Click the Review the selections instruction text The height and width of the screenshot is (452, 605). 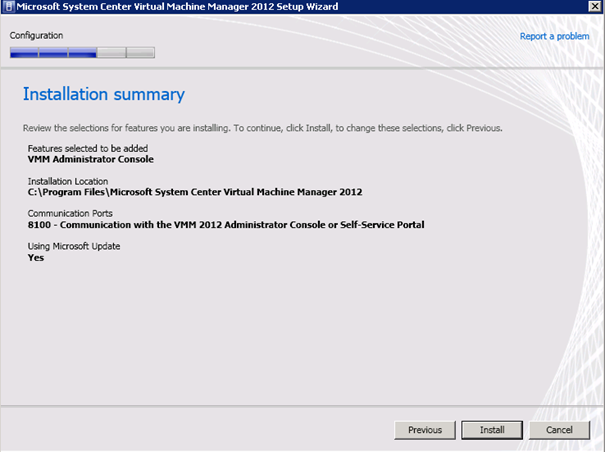[x=262, y=128]
